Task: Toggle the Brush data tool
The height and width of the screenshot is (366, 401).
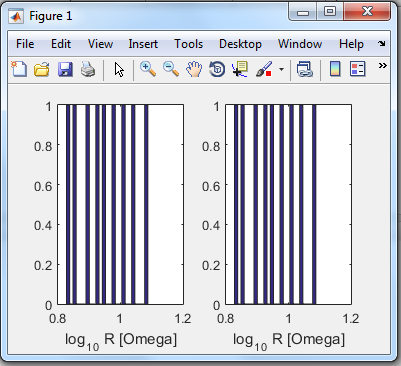Action: point(263,69)
